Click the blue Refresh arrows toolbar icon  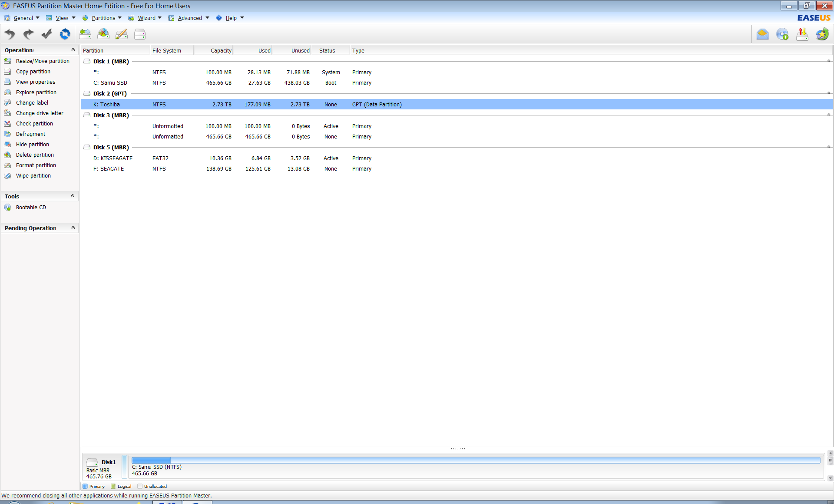[x=65, y=34]
